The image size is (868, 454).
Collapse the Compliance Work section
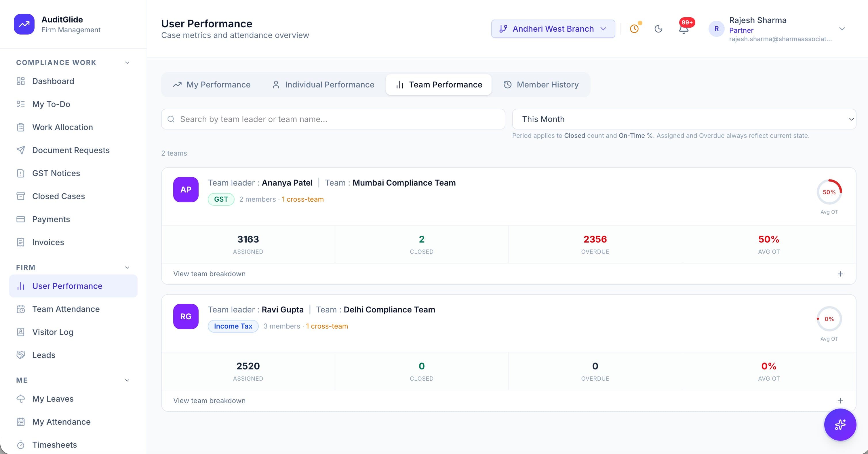[x=127, y=63]
